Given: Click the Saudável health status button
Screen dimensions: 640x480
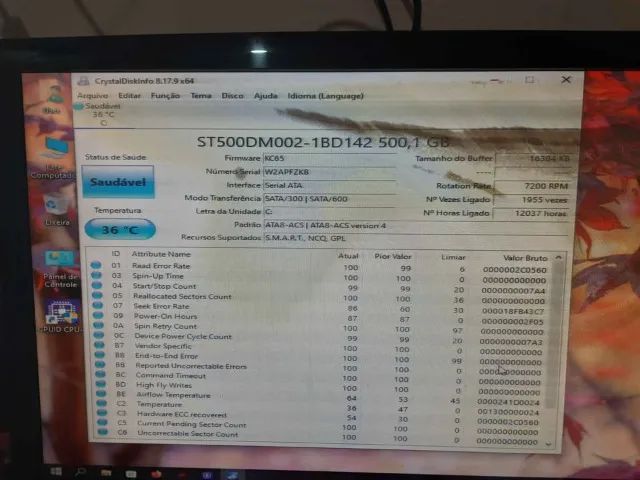Looking at the screenshot, I should tap(118, 182).
